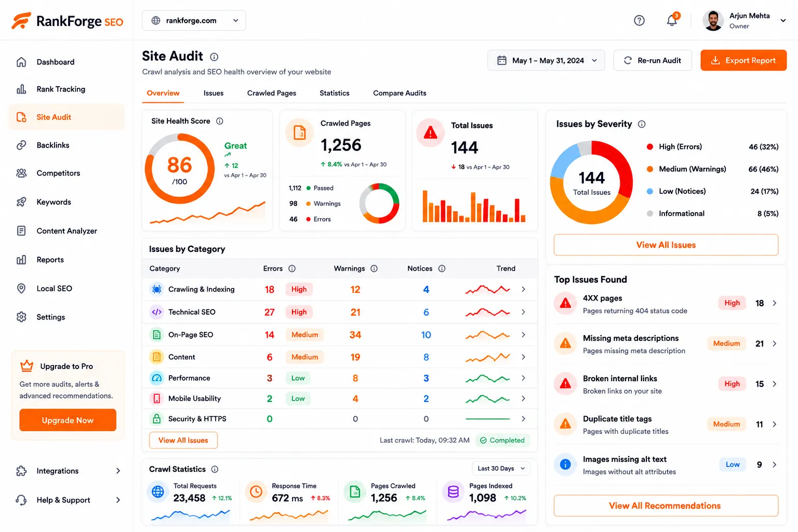Click the View All Recommendations button
The width and height of the screenshot is (798, 532).
click(x=666, y=506)
